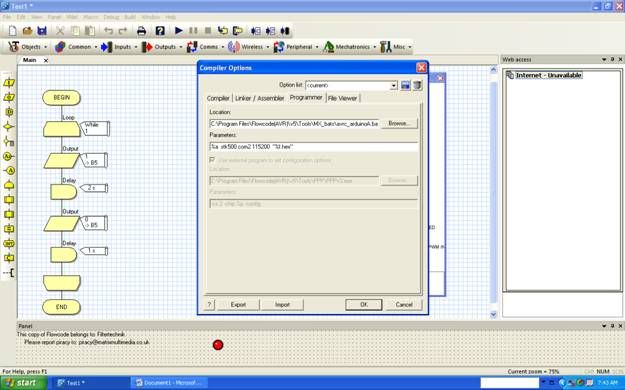This screenshot has width=625, height=390.
Task: Click the New document icon
Action: 13,31
